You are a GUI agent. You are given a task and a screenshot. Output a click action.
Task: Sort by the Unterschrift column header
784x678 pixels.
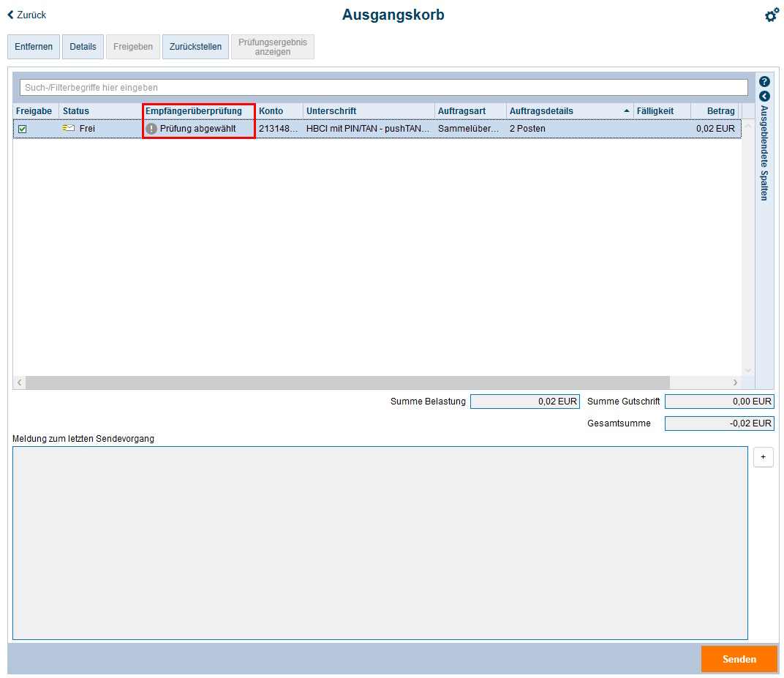pos(331,111)
